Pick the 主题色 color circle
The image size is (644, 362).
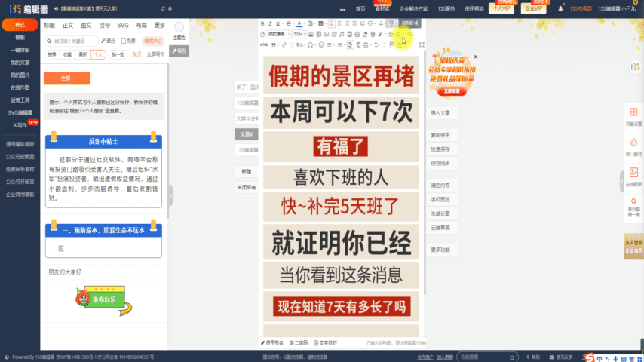pos(179,27)
